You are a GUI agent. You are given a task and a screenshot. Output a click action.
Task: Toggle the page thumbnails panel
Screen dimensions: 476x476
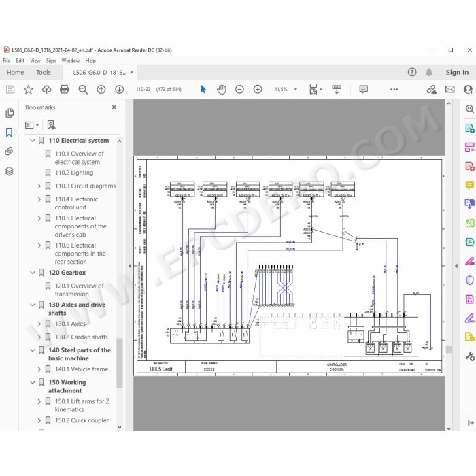point(10,113)
